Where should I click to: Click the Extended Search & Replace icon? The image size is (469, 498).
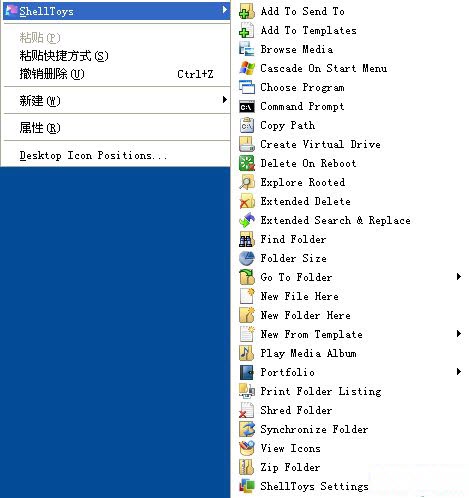click(x=247, y=221)
